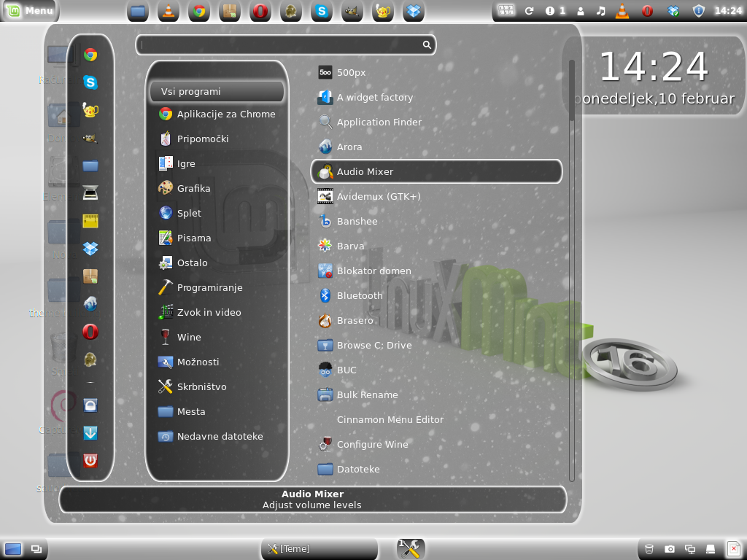Select the Pisarna category
This screenshot has width=747, height=560.
point(217,238)
